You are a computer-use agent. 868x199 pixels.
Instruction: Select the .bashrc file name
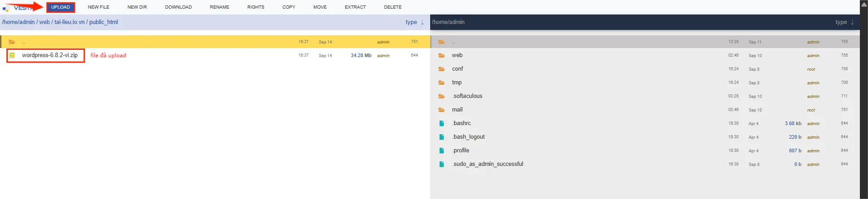click(x=461, y=123)
